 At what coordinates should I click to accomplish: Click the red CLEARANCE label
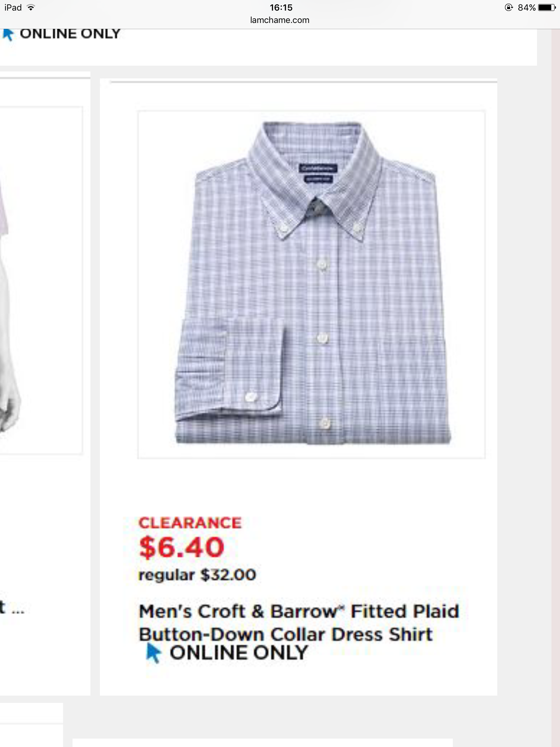click(190, 523)
